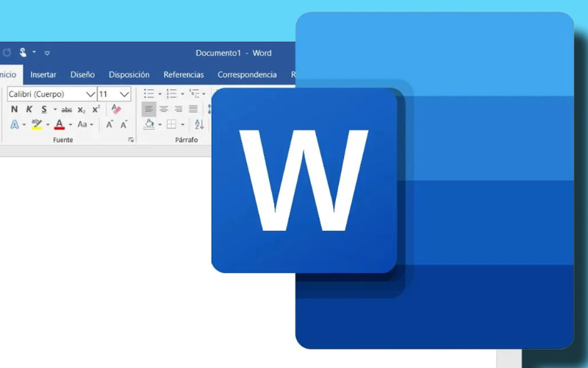Toggle superscript x² formatting

[x=96, y=109]
